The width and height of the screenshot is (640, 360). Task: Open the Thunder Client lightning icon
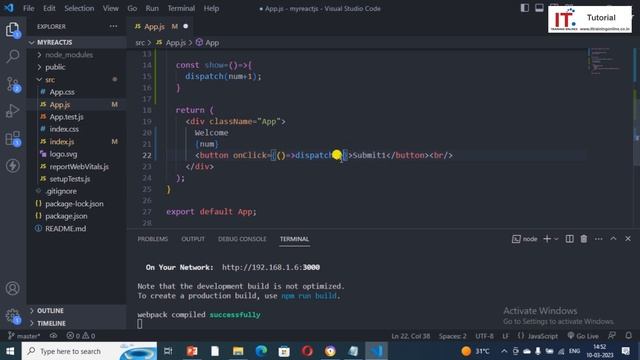[13, 166]
